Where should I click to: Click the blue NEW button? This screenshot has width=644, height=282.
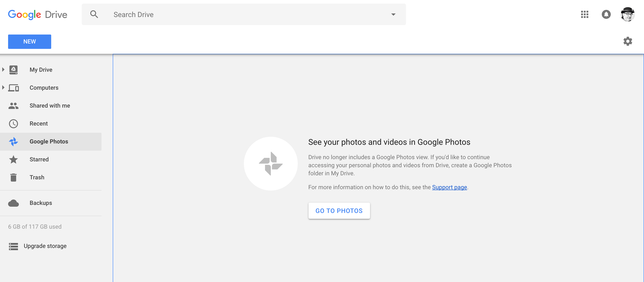(x=29, y=42)
